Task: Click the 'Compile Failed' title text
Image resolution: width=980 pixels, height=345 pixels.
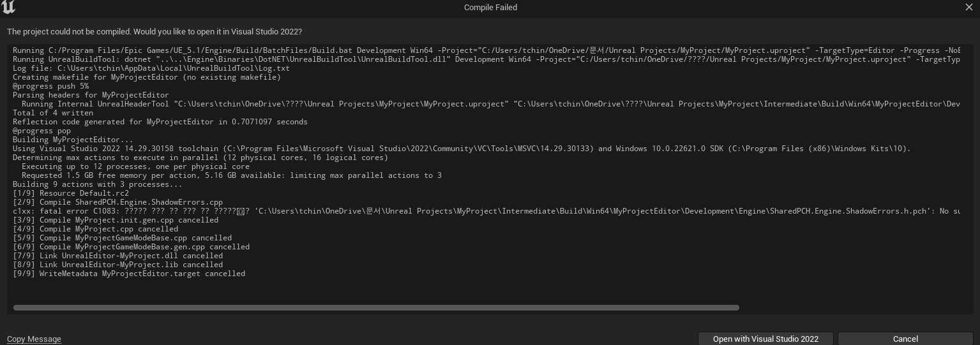Action: [490, 8]
